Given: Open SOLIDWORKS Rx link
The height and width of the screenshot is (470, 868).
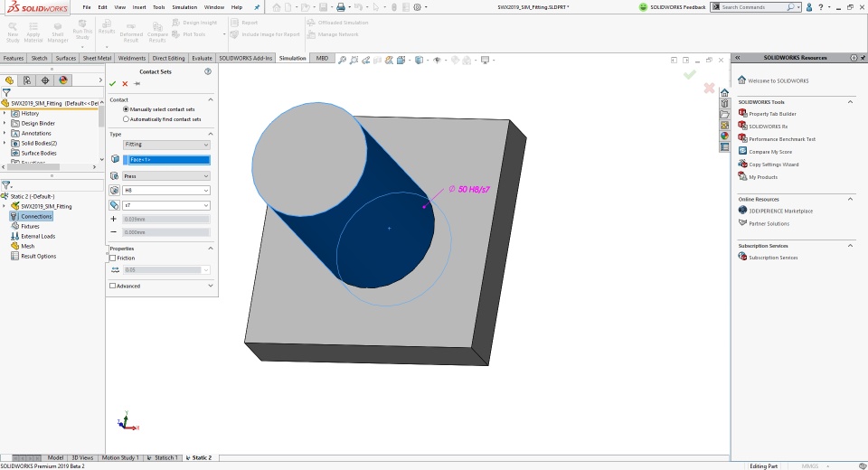Looking at the screenshot, I should (768, 127).
